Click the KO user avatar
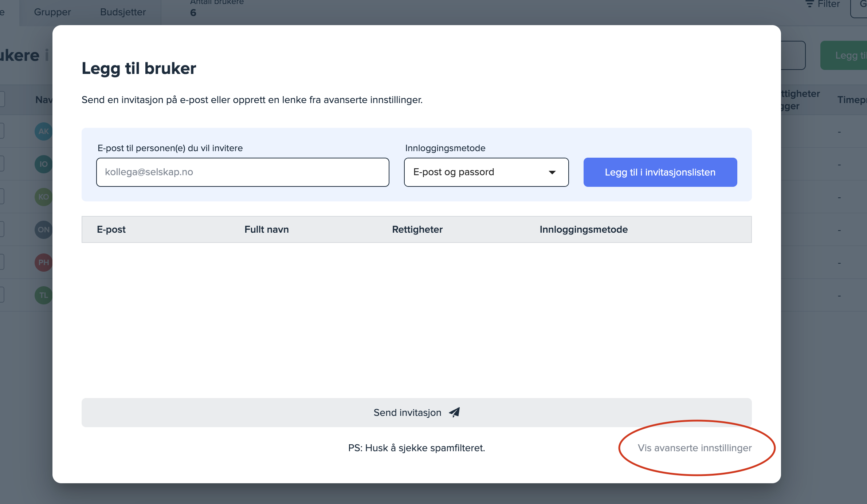The image size is (867, 504). (x=43, y=197)
